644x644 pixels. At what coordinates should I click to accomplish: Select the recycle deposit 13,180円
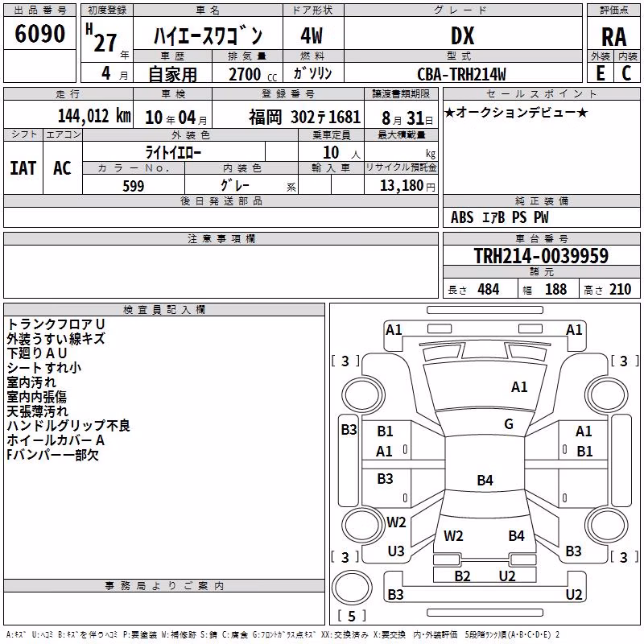click(x=407, y=186)
